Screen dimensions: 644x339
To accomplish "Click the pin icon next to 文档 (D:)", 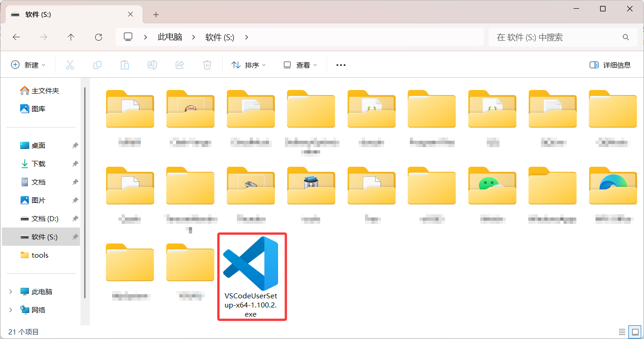I will pos(75,218).
